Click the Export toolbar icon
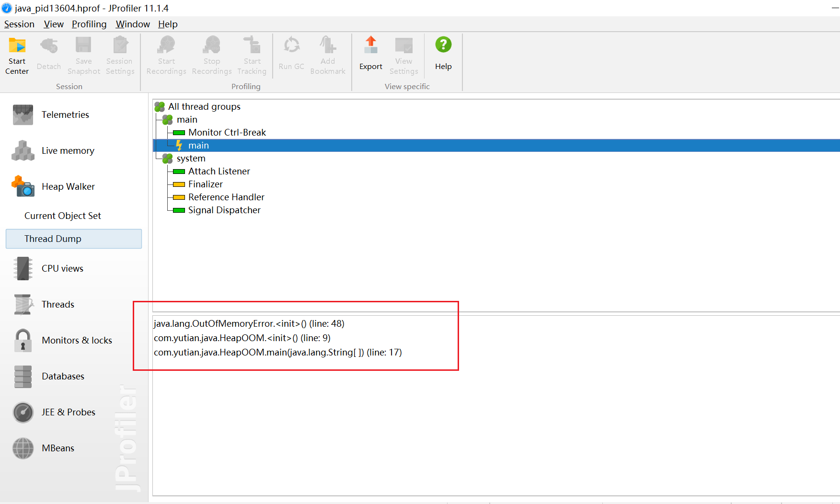This screenshot has width=840, height=504. click(x=370, y=46)
